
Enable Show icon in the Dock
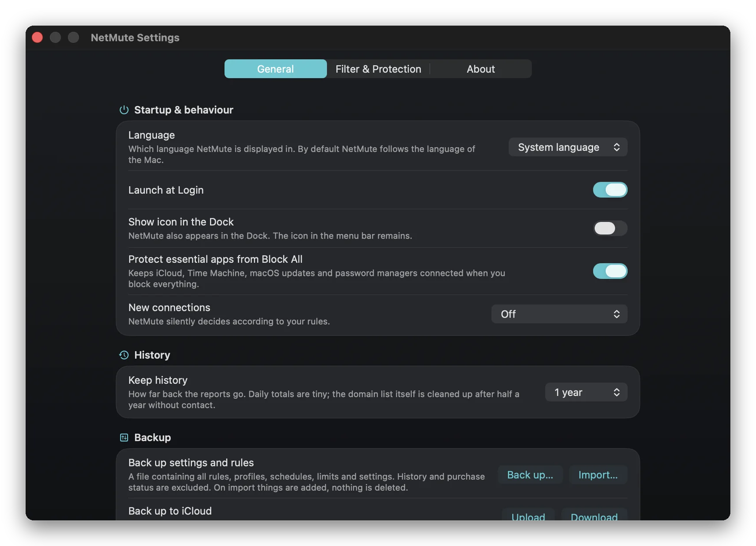coord(610,228)
